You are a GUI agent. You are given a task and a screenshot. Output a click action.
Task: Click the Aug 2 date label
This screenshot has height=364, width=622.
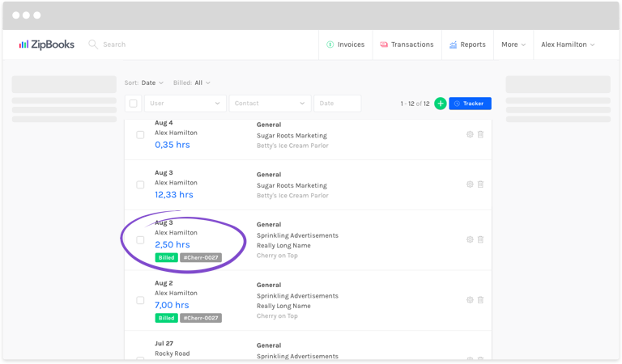tap(164, 283)
